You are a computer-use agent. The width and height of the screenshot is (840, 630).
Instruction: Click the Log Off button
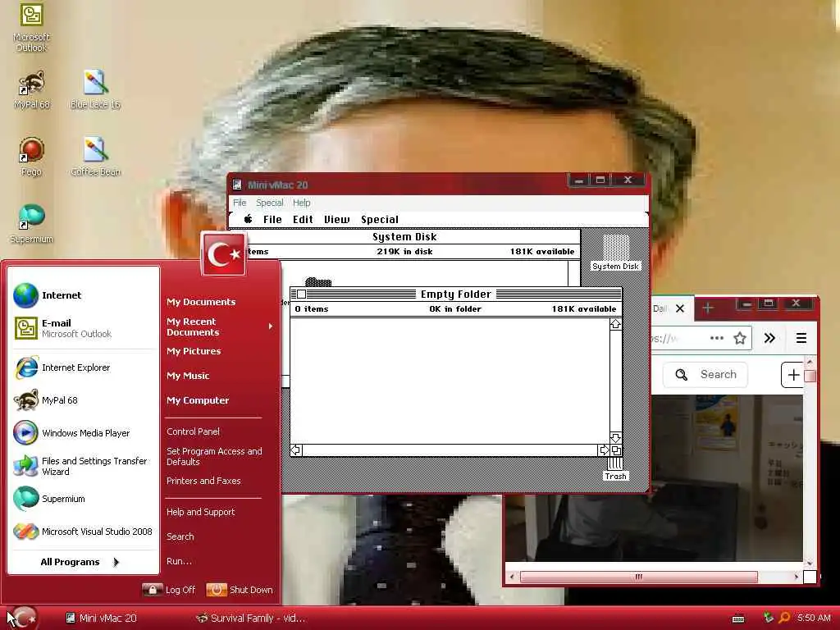point(169,590)
